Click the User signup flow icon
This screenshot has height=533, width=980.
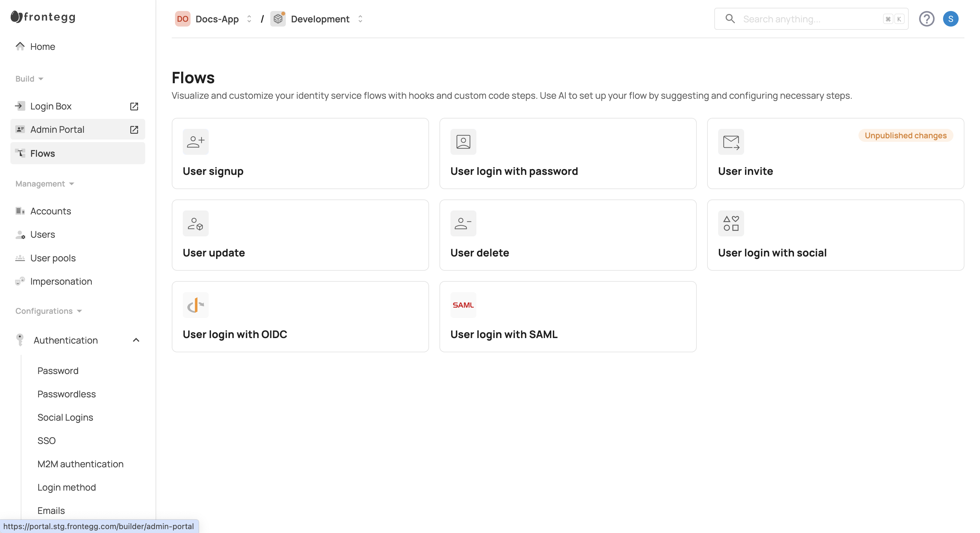(195, 142)
